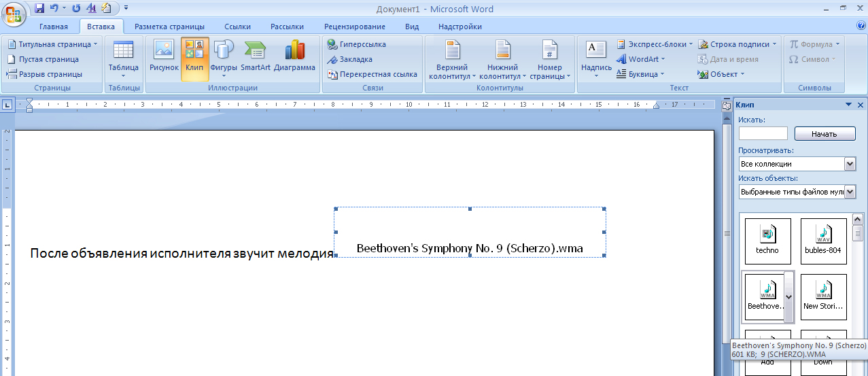Screen dimensions: 868x376
Task: Select the techno clip thumbnail
Action: coord(768,241)
